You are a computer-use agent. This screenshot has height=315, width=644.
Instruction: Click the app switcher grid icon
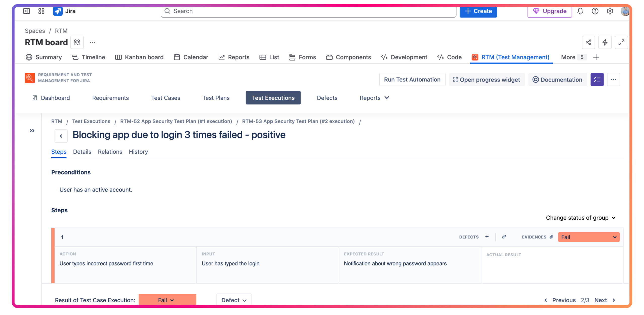tap(41, 11)
